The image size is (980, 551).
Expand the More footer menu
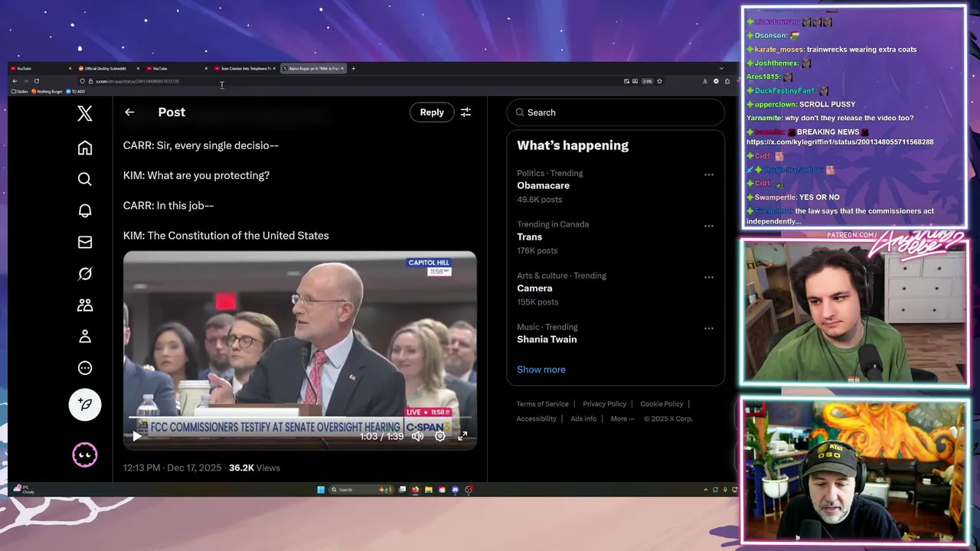pos(622,419)
